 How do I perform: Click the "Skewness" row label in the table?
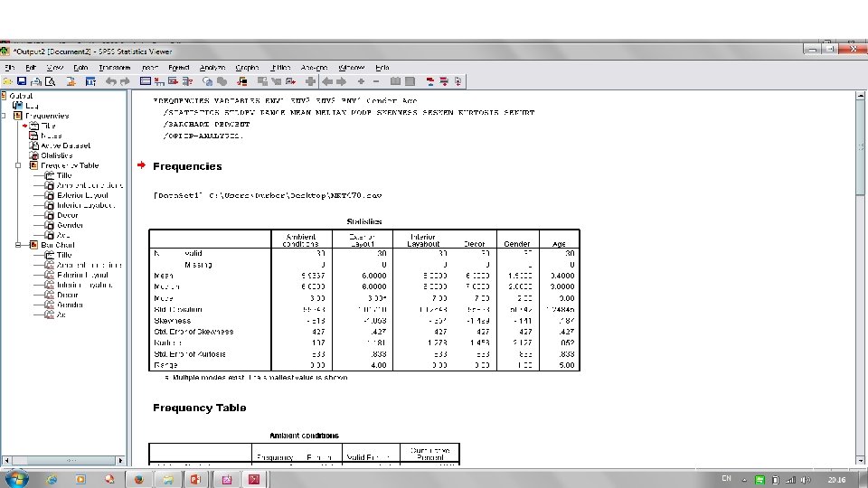[172, 321]
